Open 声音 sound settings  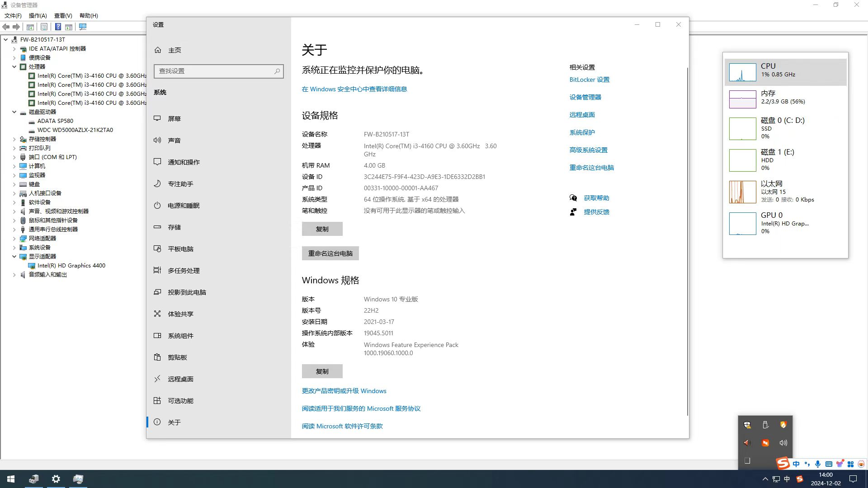coord(219,141)
